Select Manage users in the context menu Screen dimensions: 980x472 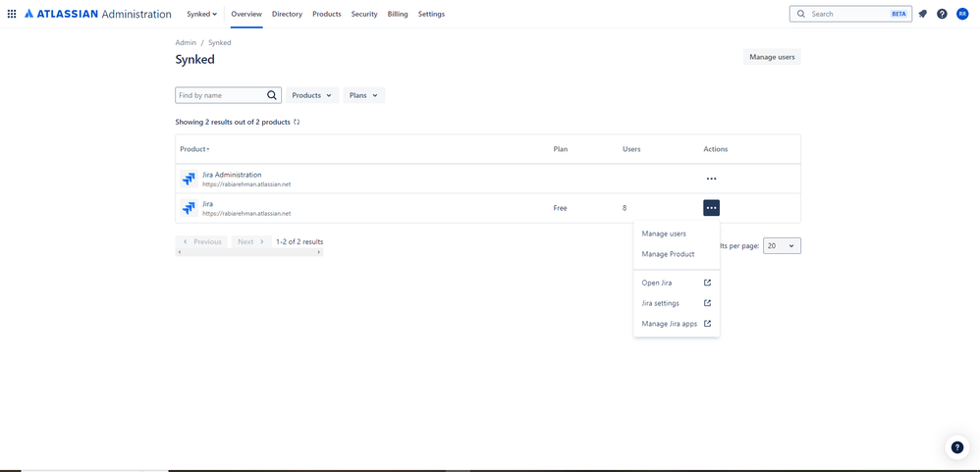677,234
